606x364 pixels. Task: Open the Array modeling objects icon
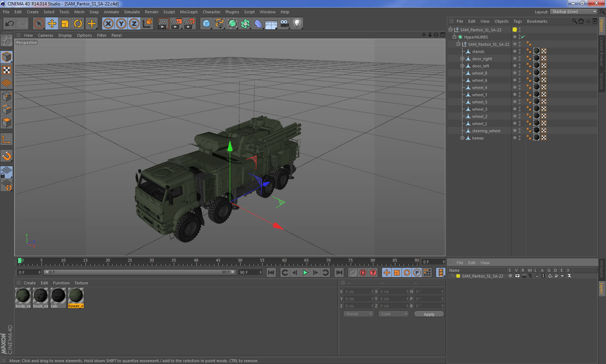[x=245, y=24]
